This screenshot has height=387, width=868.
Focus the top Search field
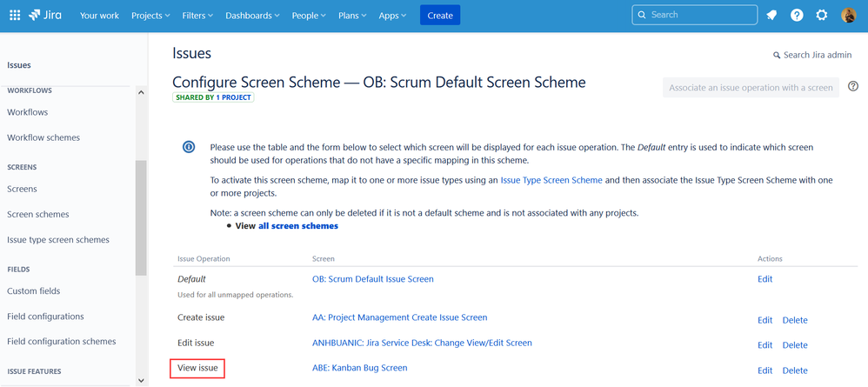[695, 15]
